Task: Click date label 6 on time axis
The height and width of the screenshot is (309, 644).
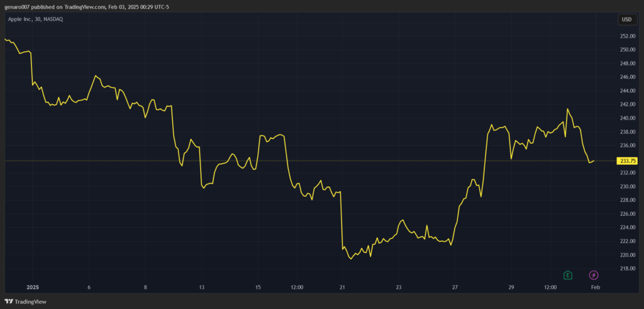Action: click(89, 287)
